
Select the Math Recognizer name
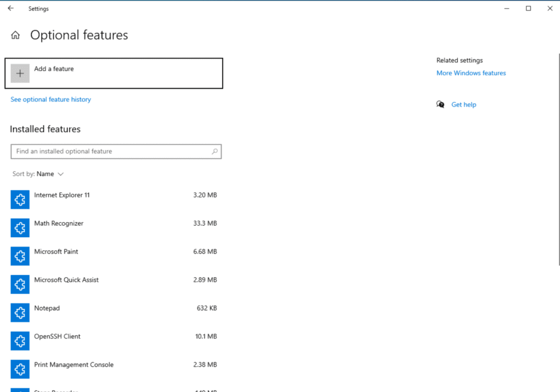pos(59,224)
